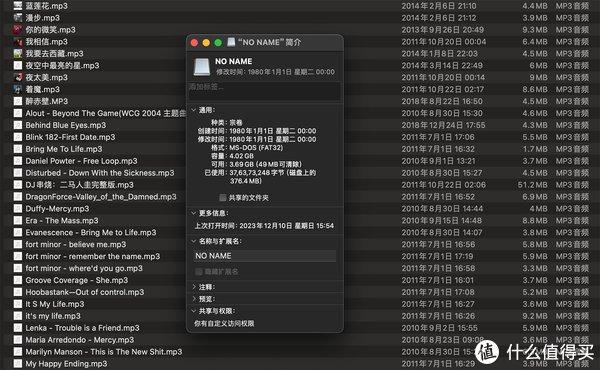Select file Evanescence - Bring Me to Life.mp3

[91, 232]
